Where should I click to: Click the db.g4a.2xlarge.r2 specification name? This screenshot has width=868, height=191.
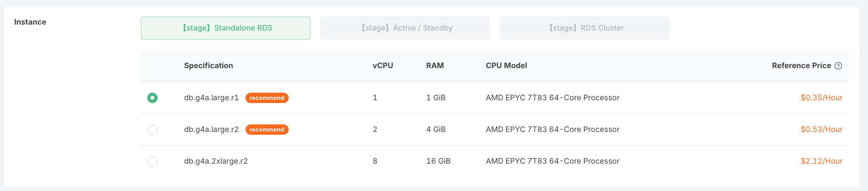point(216,161)
